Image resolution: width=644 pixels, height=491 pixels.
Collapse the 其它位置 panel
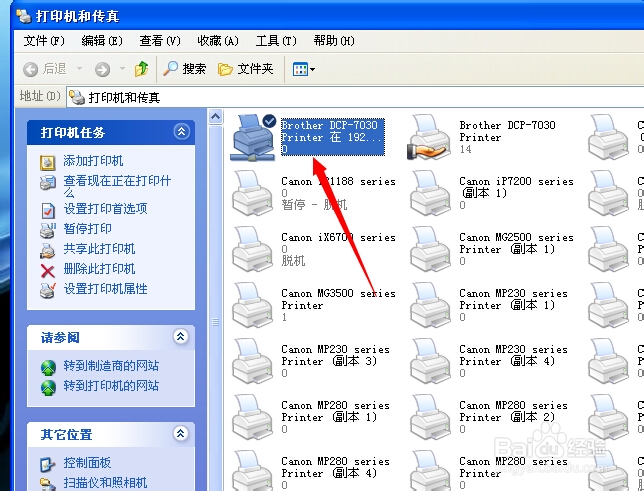click(181, 434)
